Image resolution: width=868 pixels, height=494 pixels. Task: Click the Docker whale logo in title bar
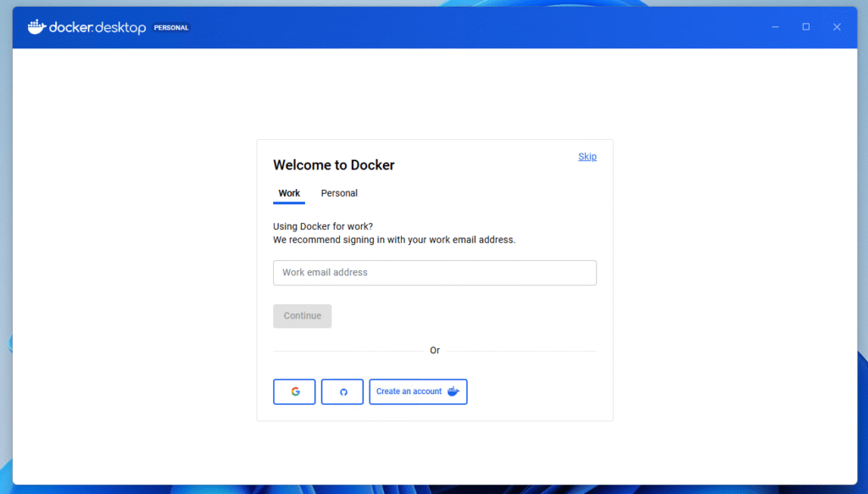click(36, 27)
